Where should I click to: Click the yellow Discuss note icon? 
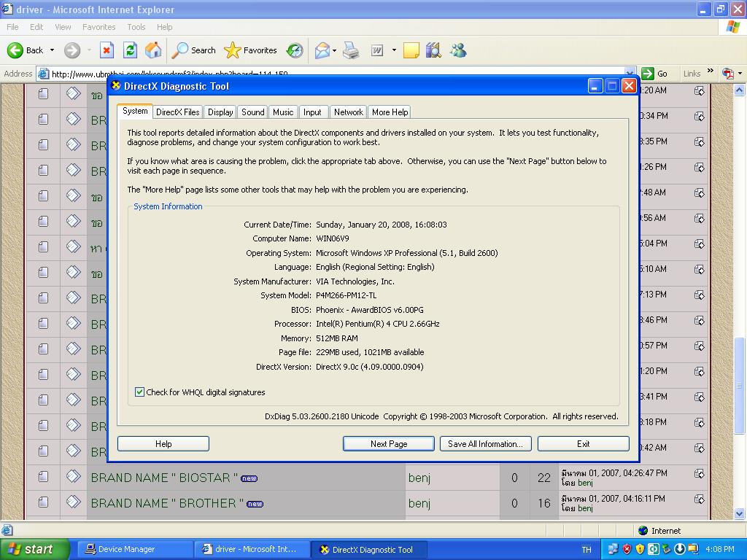click(x=411, y=50)
